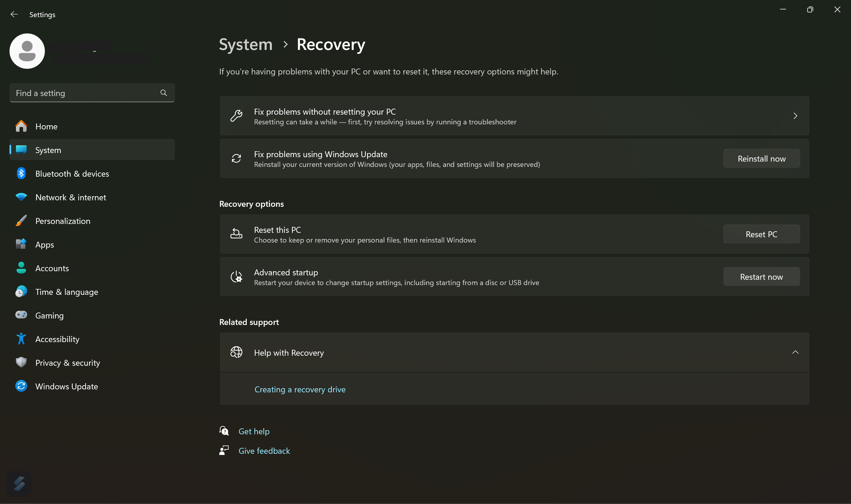This screenshot has height=504, width=851.
Task: Open Windows Update page
Action: point(92,386)
